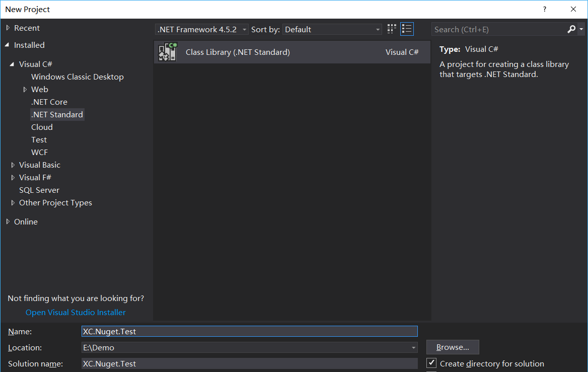Select the .NET Core category

coord(49,102)
